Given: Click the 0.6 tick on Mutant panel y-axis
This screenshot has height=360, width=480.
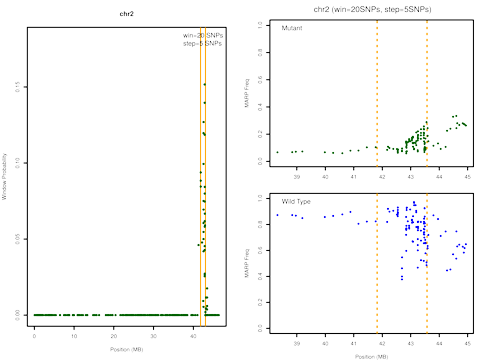Looking at the screenshot, I should coord(260,80).
